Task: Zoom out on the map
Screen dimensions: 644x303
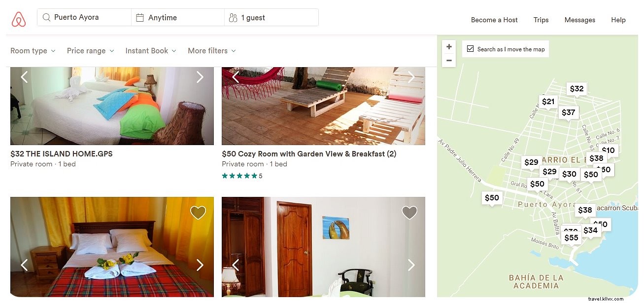Action: point(449,61)
